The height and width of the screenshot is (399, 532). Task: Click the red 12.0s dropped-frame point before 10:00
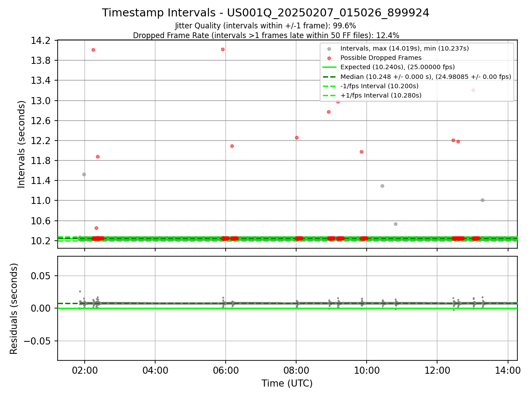pyautogui.click(x=361, y=152)
